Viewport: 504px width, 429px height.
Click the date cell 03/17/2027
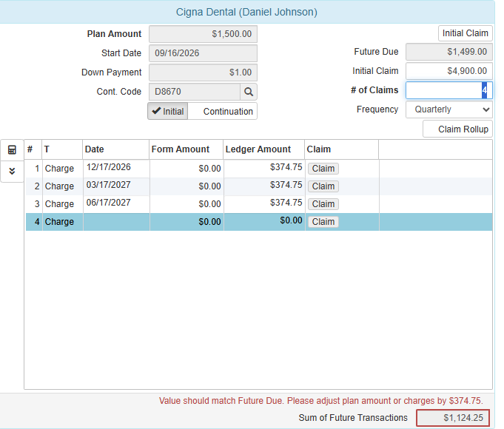point(116,186)
